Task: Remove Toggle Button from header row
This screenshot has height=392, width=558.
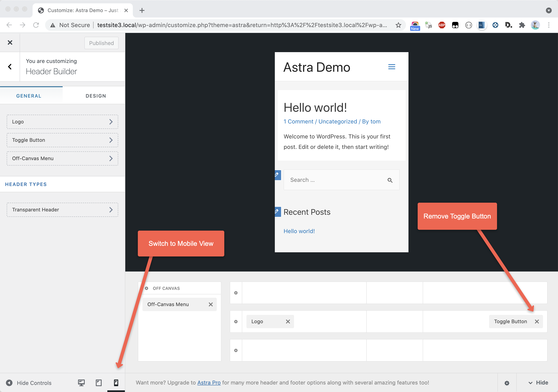Action: tap(537, 321)
